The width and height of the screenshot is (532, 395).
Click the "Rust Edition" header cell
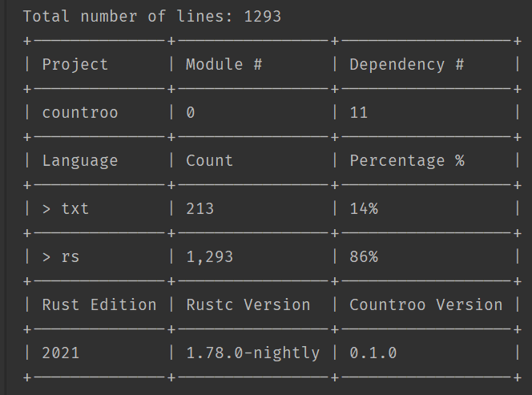point(99,304)
